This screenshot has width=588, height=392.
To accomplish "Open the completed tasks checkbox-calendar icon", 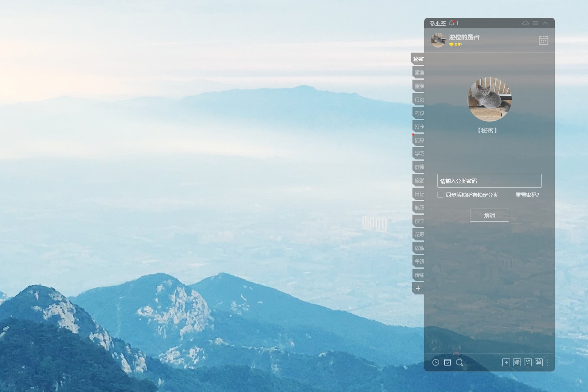I will (x=447, y=362).
